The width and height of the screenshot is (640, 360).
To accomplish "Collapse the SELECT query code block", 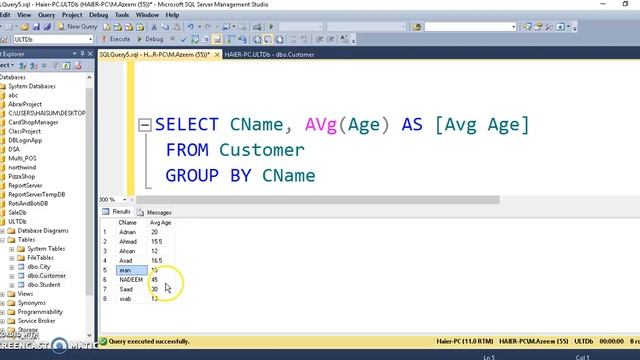I will [145, 125].
